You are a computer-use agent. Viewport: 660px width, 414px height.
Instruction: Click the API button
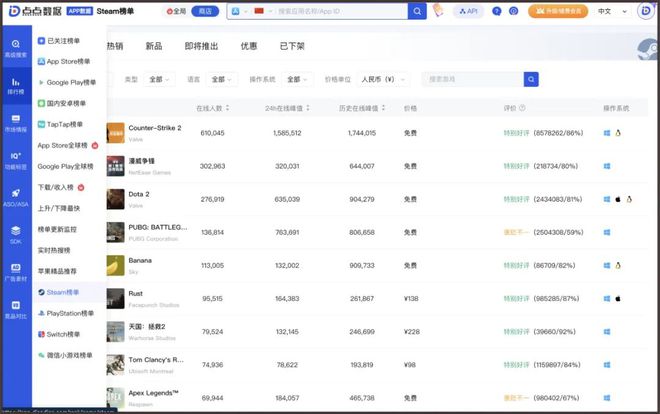(x=468, y=11)
